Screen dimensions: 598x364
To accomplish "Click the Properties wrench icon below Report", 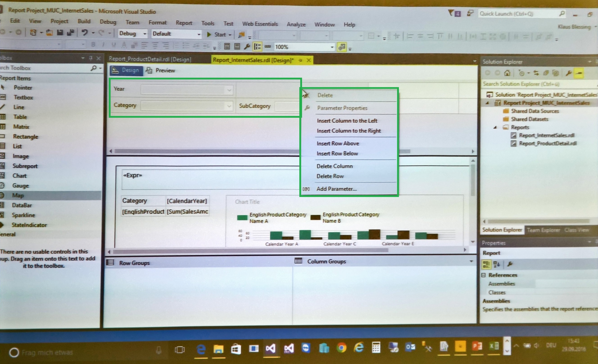I will tap(510, 264).
